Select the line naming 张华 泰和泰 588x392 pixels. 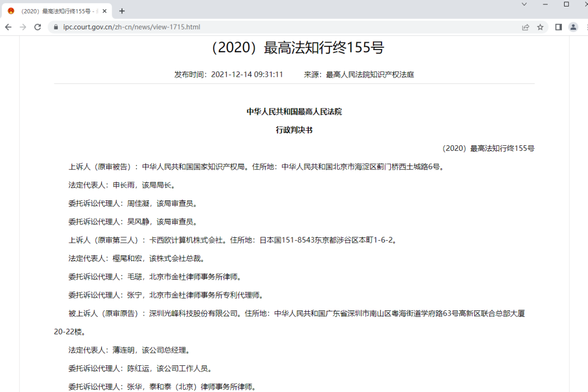[163, 387]
